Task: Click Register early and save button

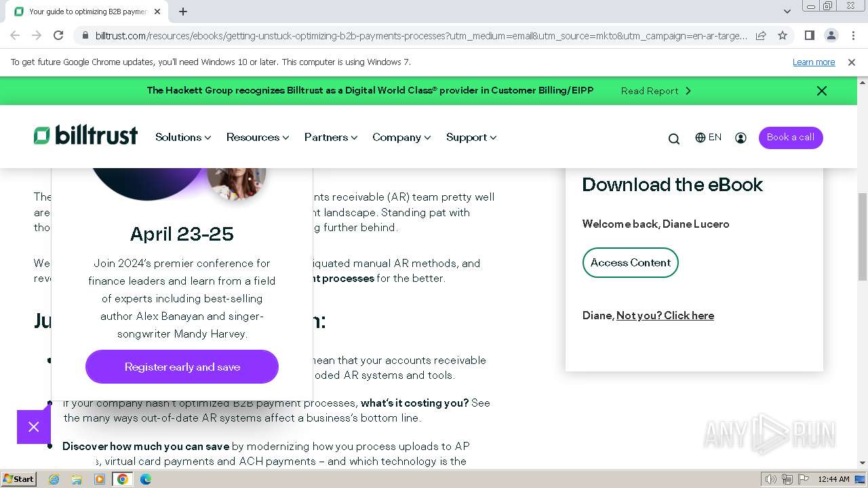Action: coord(182,367)
